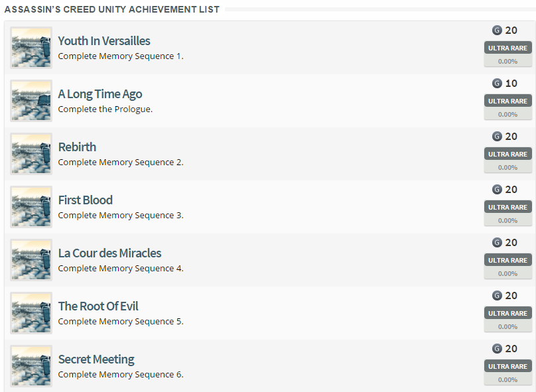Open the Youth In Versailles achievement

(x=103, y=40)
